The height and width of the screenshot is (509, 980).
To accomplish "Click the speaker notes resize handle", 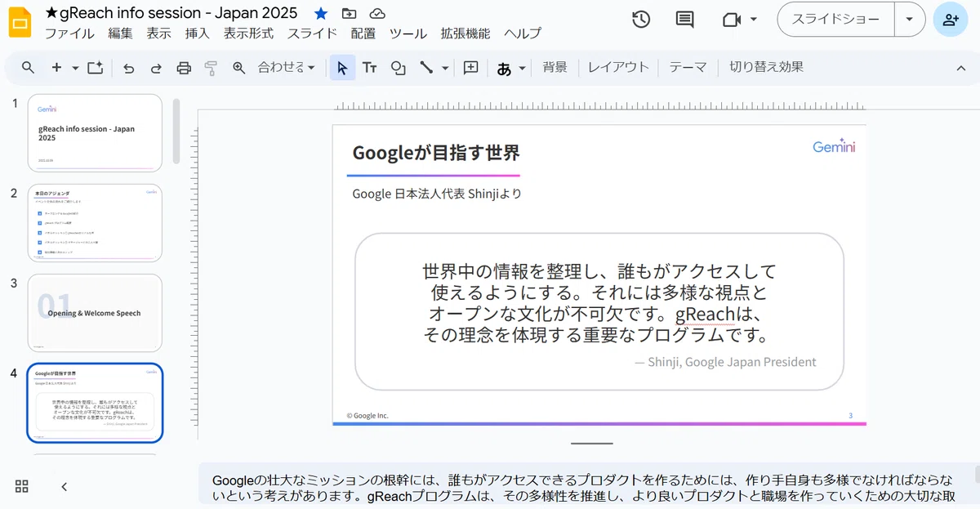I will pos(592,444).
